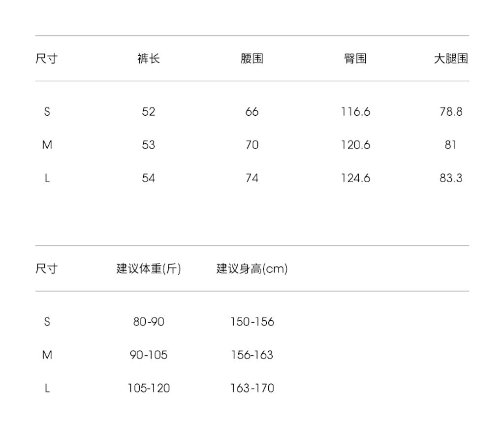
Task: Click hip value 120.6 in the M row
Action: click(355, 145)
